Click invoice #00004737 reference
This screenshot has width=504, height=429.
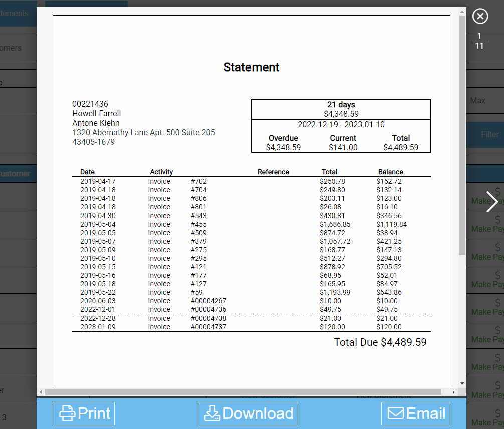[208, 327]
